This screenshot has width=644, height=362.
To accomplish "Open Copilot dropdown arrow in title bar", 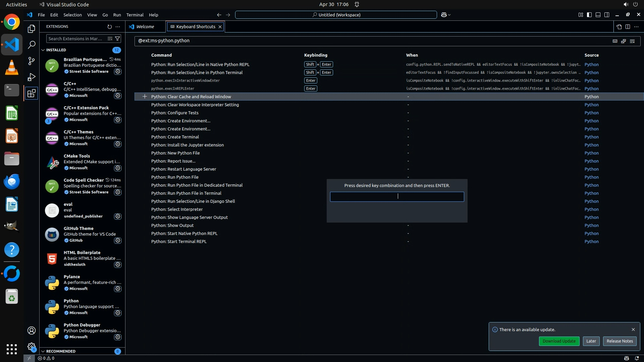I will [x=449, y=15].
